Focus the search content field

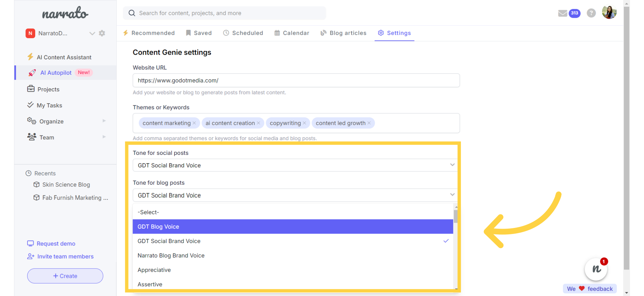(x=224, y=13)
